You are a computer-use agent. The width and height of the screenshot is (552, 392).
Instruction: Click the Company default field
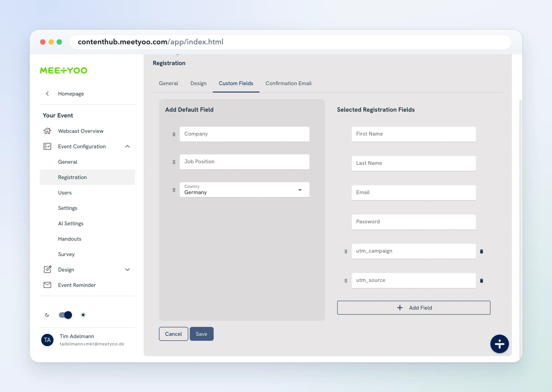click(244, 134)
